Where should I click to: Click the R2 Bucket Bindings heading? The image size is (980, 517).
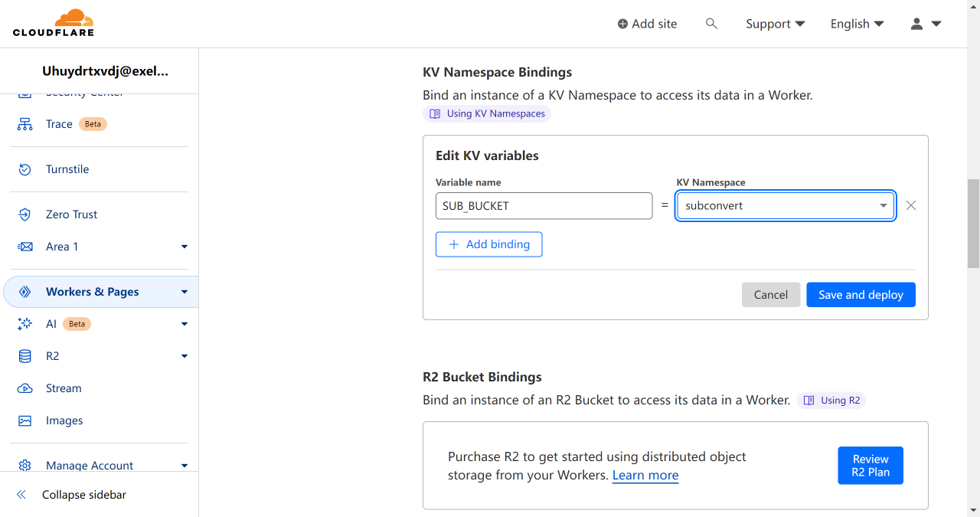[x=482, y=377]
